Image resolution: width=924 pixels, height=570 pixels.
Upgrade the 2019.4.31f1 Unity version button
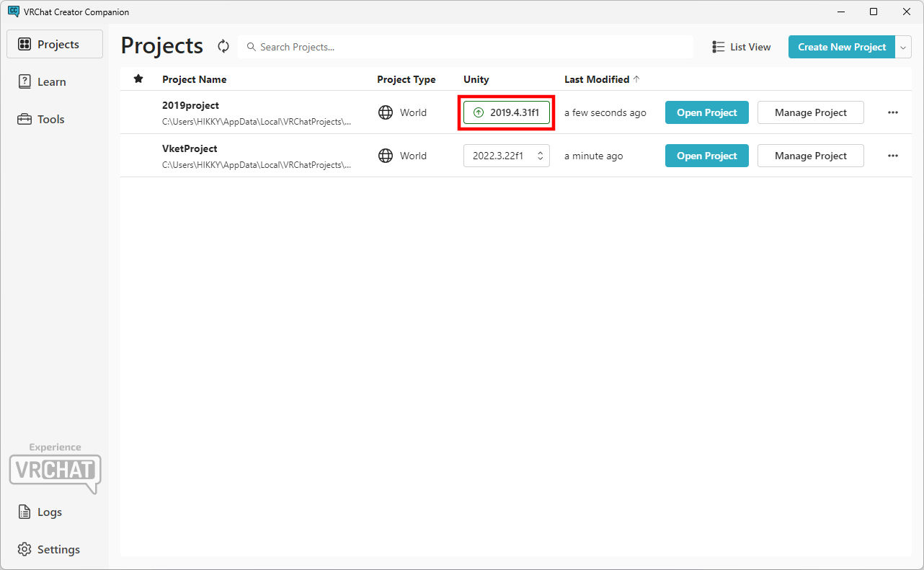(x=506, y=112)
